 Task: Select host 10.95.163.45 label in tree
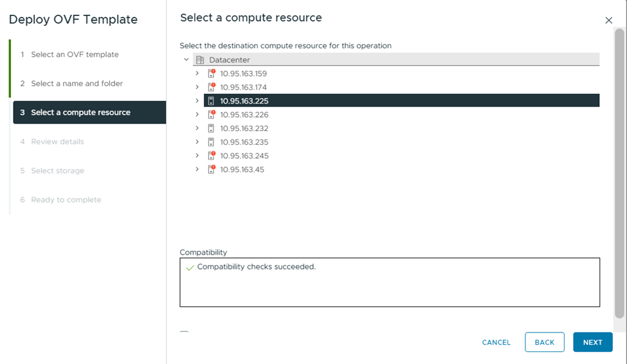pos(242,170)
